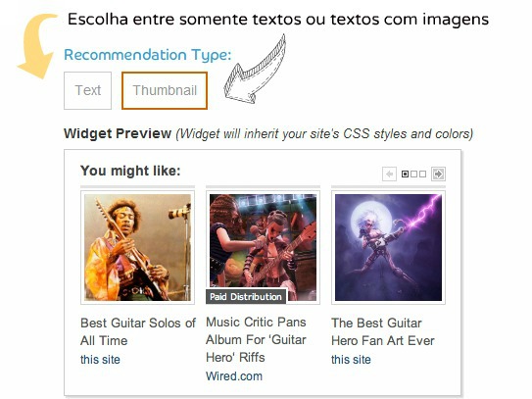Click the next arrow in widget pager
Viewport: 532px width, 399px height.
pyautogui.click(x=438, y=175)
